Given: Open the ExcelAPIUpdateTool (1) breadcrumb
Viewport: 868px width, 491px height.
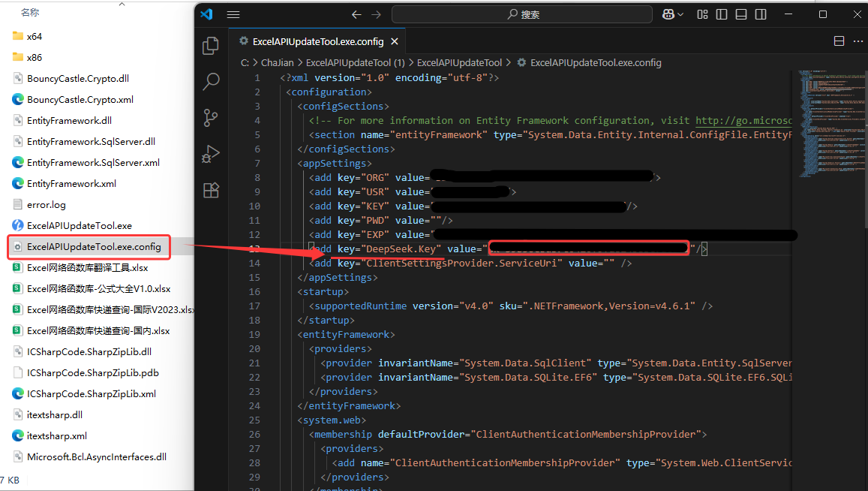Looking at the screenshot, I should point(356,63).
